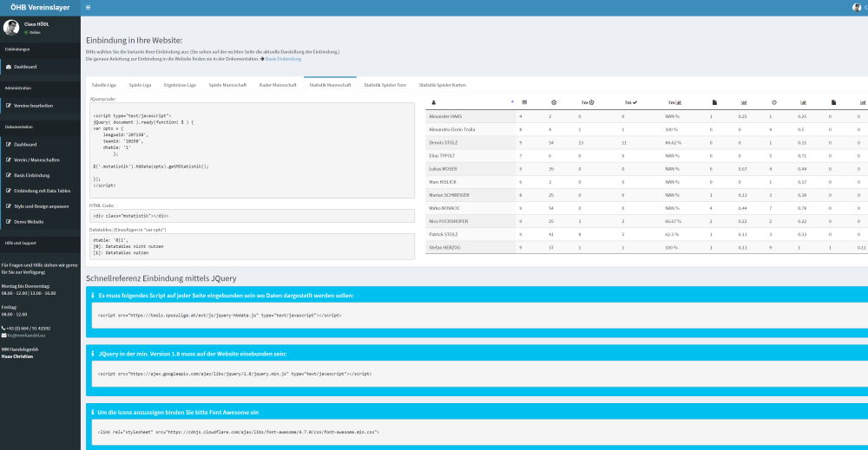
Task: Select the Marian SCHWEIGER row name
Action: 449,195
